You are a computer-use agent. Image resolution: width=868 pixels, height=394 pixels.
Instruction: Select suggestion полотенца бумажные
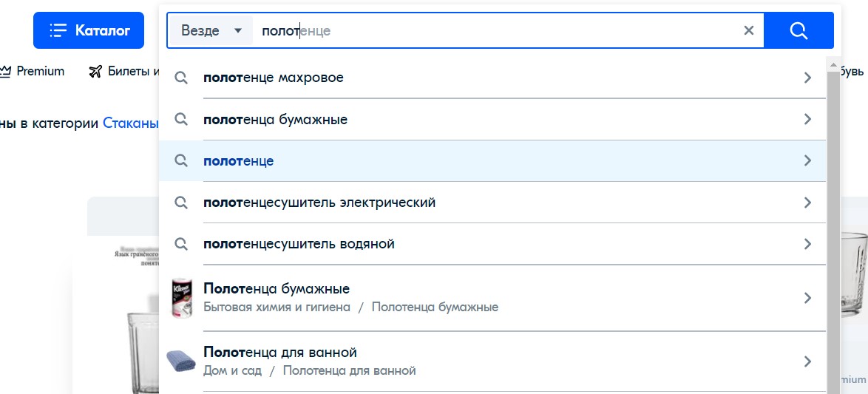click(x=275, y=119)
